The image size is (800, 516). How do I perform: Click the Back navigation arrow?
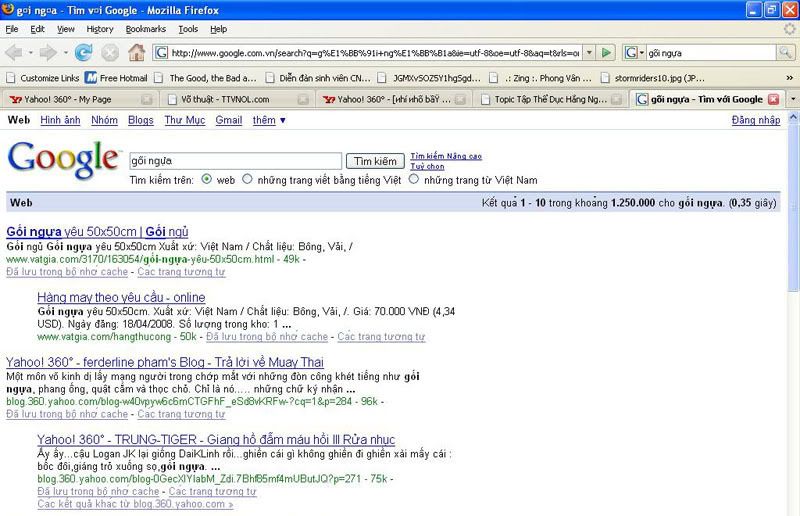[14, 53]
